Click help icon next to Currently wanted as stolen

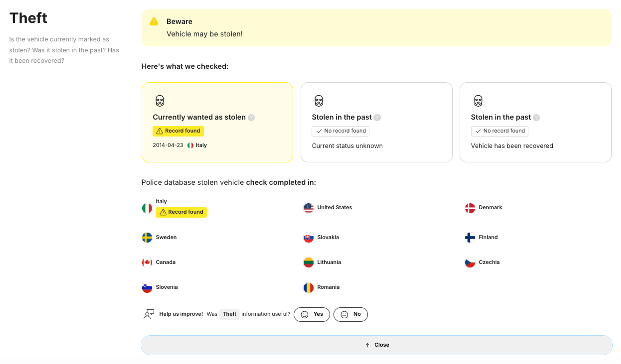(x=251, y=118)
